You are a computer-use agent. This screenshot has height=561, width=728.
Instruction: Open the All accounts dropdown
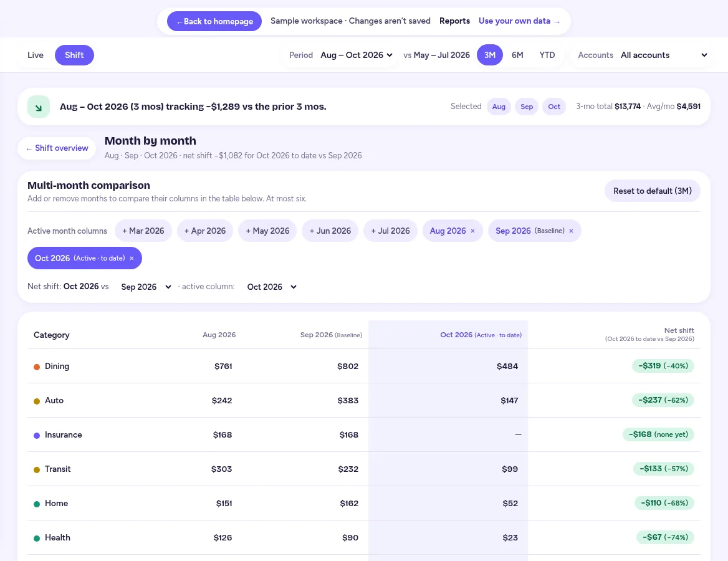click(x=664, y=55)
